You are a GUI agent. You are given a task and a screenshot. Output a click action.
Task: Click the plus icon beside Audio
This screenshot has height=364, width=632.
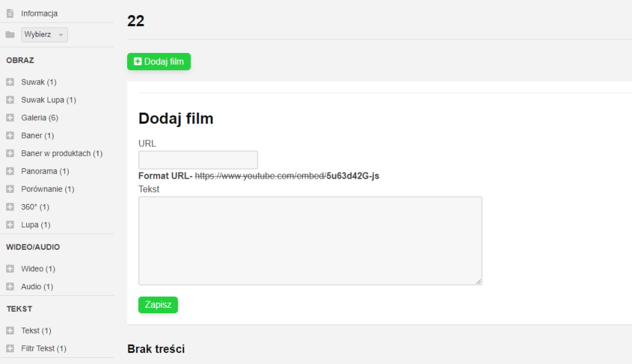[10, 287]
